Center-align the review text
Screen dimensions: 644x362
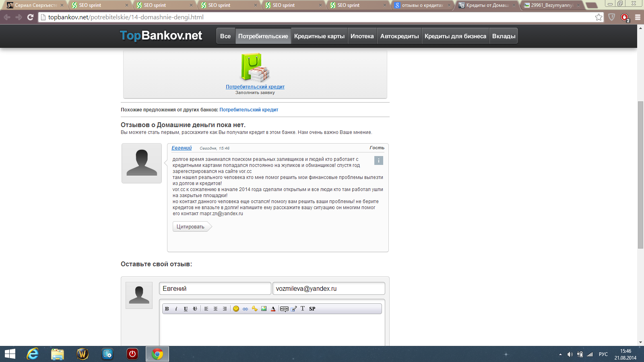[215, 309]
